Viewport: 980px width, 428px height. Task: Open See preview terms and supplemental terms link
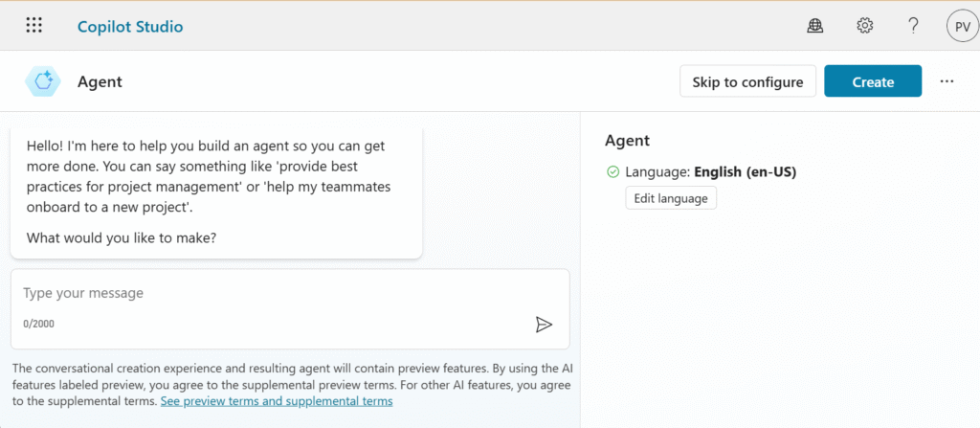(x=277, y=401)
